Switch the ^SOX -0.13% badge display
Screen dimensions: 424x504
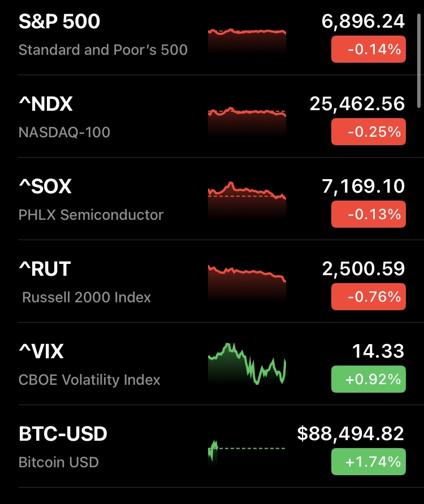368,215
